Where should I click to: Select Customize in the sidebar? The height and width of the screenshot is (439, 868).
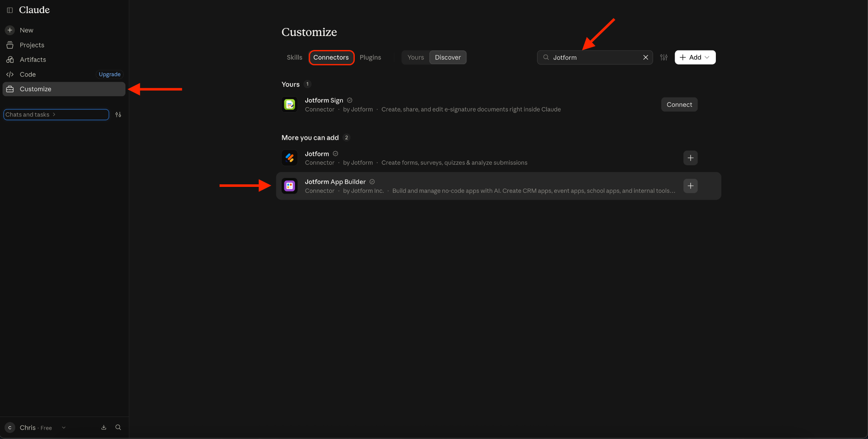pos(64,89)
